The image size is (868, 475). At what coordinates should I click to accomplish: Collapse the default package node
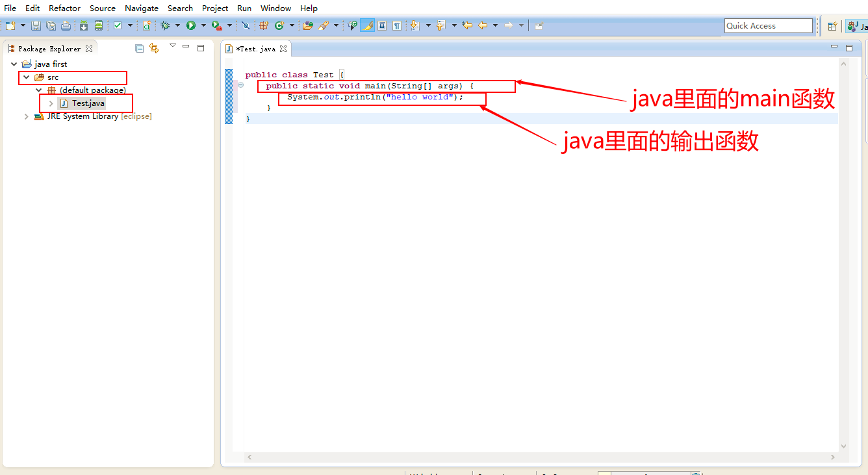pos(39,90)
